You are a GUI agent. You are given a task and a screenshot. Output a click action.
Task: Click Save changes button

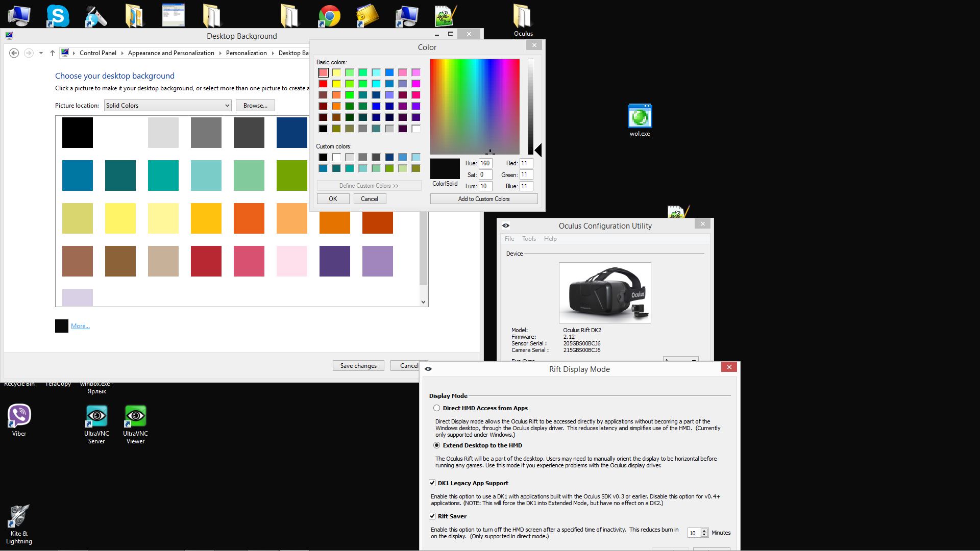(358, 366)
